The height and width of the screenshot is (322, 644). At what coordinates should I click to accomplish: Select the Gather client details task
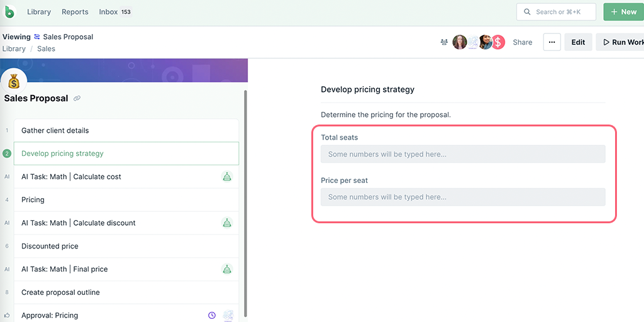click(126, 131)
